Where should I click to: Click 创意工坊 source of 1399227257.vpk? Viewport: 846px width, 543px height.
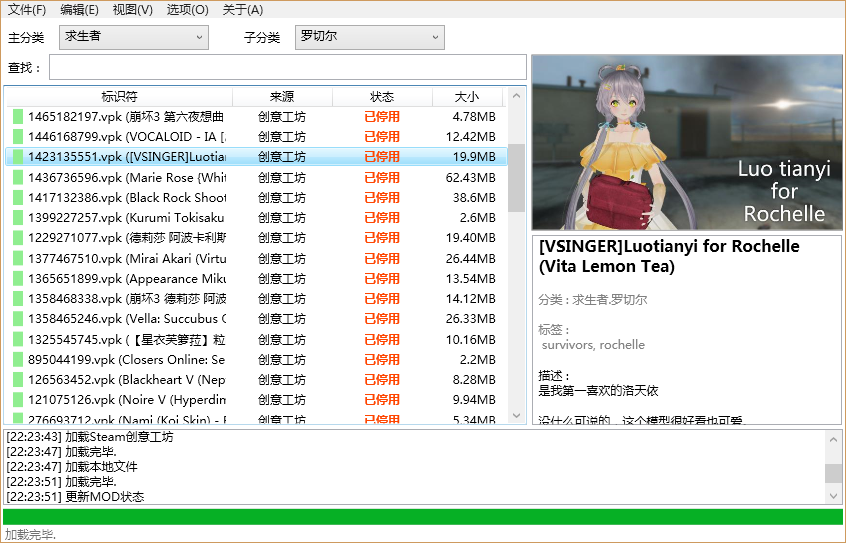pos(282,218)
